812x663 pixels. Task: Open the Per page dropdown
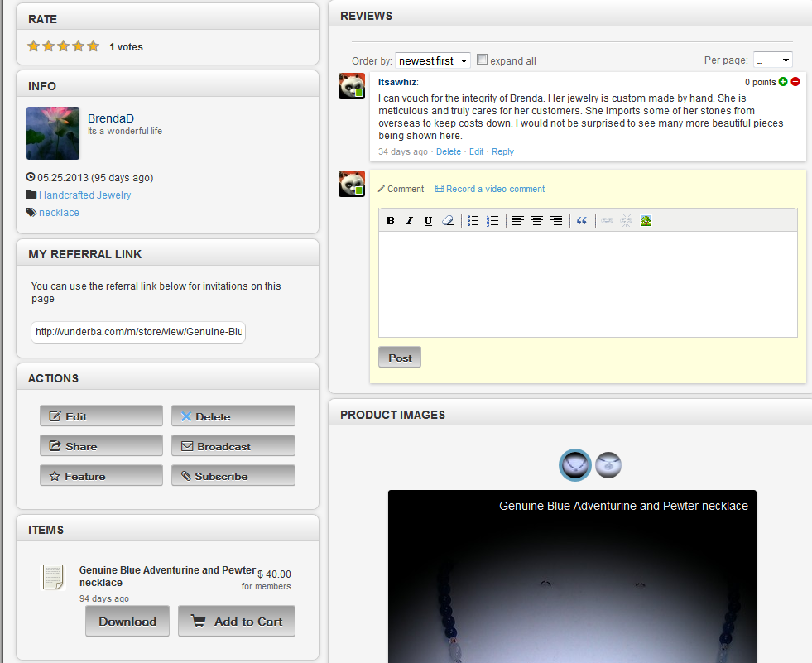pyautogui.click(x=772, y=60)
